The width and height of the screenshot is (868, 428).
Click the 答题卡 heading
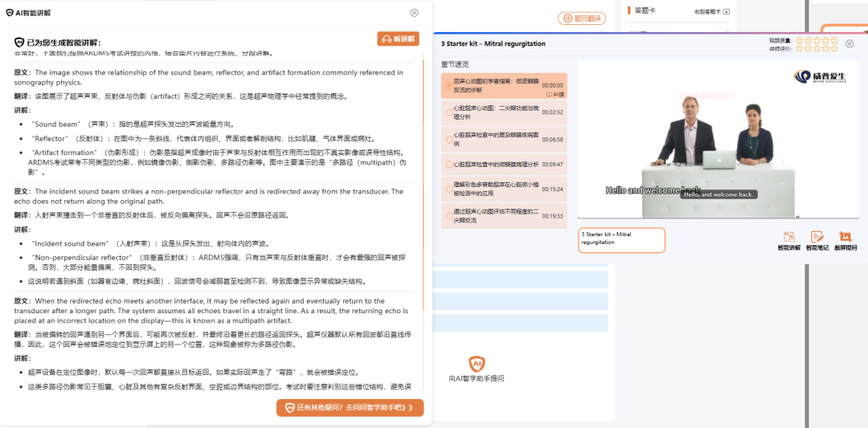(x=645, y=10)
